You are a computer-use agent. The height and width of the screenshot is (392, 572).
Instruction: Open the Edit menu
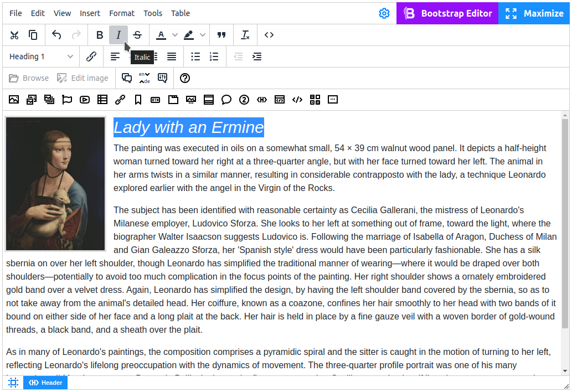[38, 13]
